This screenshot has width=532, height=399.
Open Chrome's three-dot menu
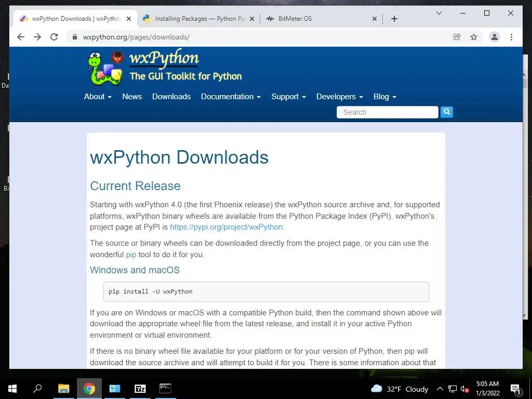(x=511, y=37)
